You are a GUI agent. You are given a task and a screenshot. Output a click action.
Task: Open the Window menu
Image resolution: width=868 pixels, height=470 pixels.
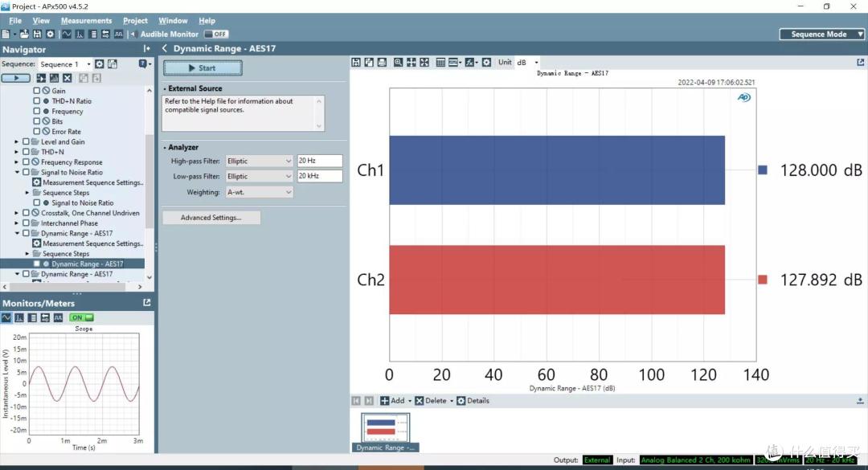pyautogui.click(x=174, y=20)
